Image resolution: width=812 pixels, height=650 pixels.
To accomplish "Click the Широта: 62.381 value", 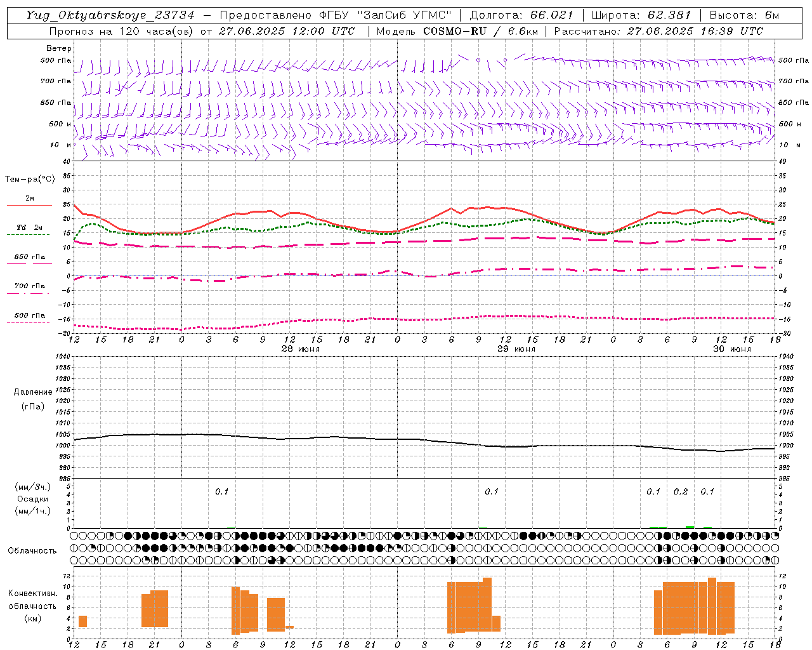I will [641, 15].
